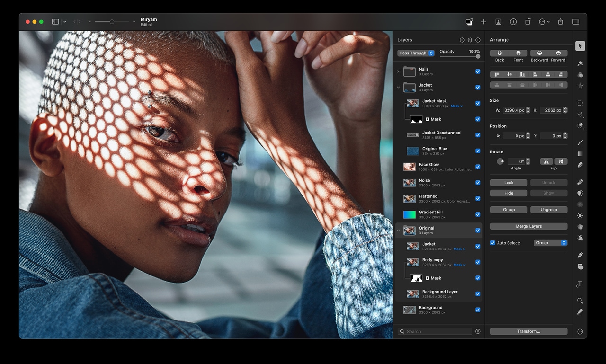This screenshot has width=606, height=364.
Task: Select the Paint brush tool
Action: click(580, 142)
